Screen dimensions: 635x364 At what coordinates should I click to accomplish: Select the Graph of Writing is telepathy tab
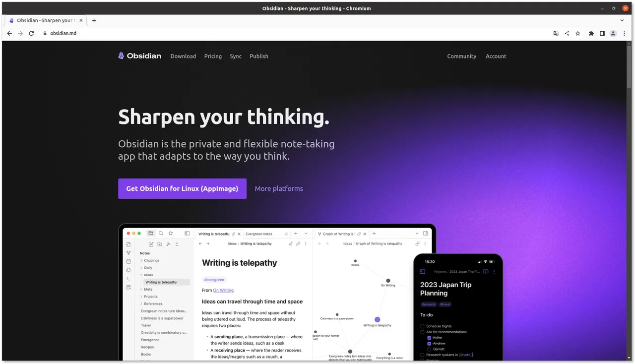click(x=342, y=234)
